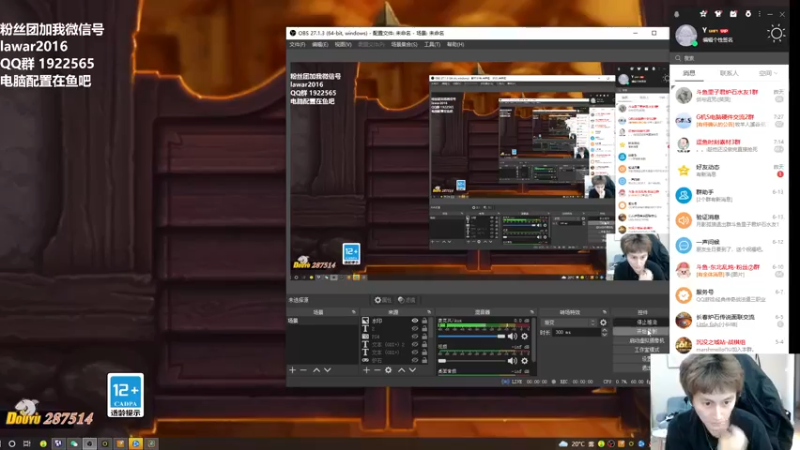Toggle visibility of text source 2

[x=415, y=329]
